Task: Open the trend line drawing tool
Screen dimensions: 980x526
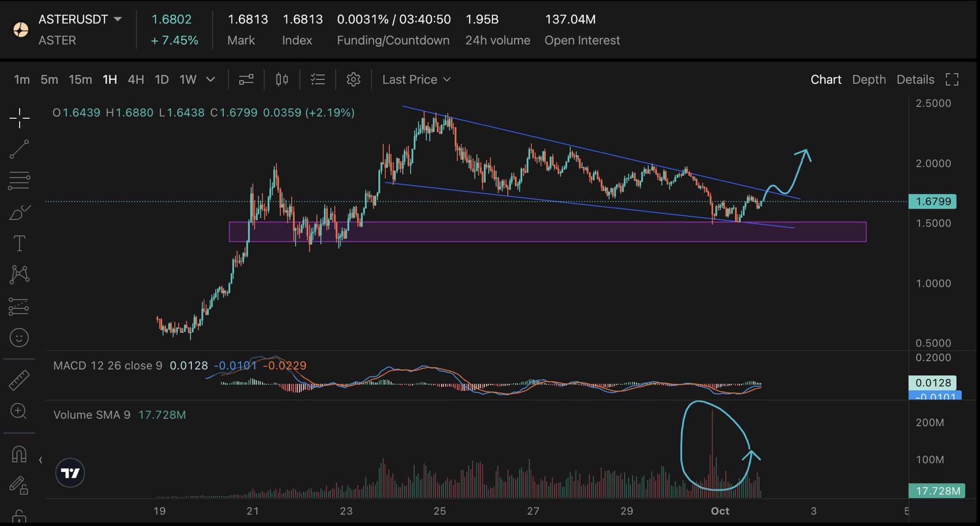Action: [19, 149]
